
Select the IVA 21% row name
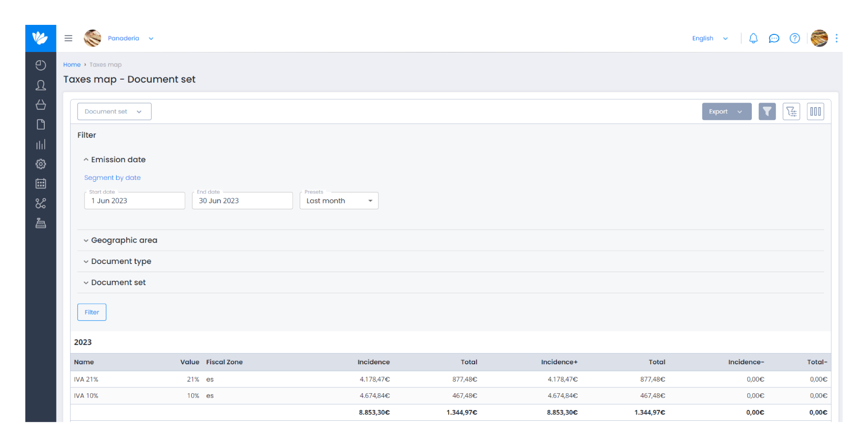tap(86, 380)
